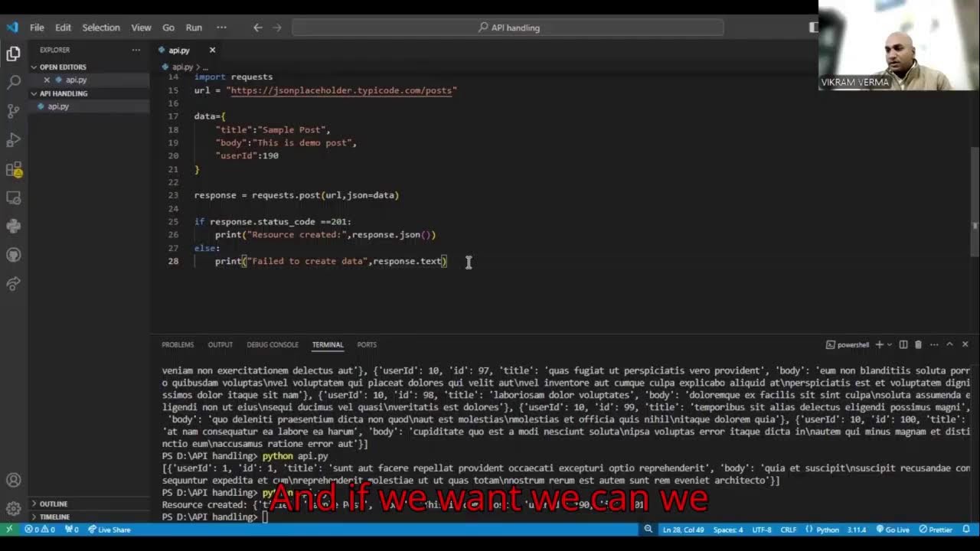Open the File menu
Image resolution: width=980 pixels, height=551 pixels.
pyautogui.click(x=37, y=28)
